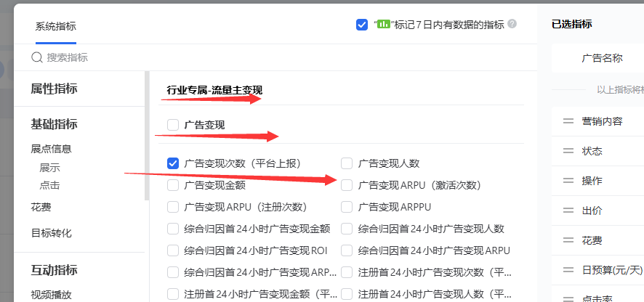
Task: Click drag handle icon beside 日预算(元/天)
Action: [x=568, y=270]
